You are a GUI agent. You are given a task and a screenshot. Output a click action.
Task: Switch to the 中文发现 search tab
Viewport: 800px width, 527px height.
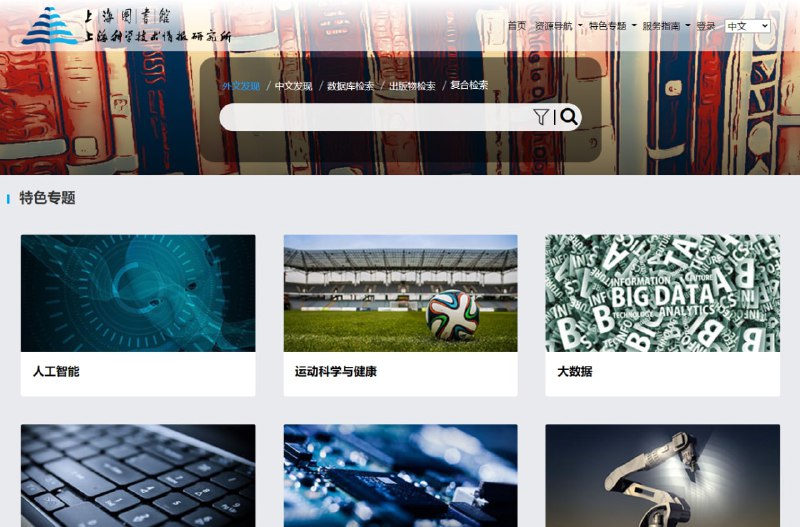point(293,86)
